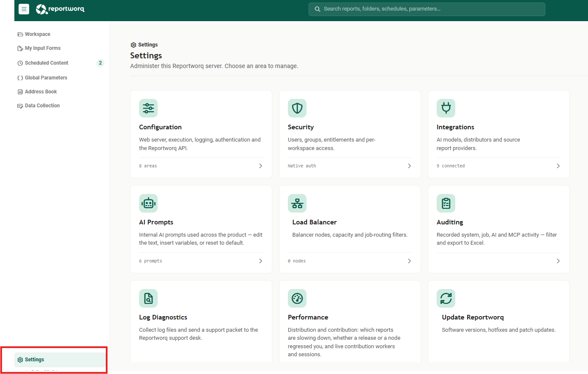Click the '0 nodes' text
This screenshot has width=588, height=374.
pos(297,261)
